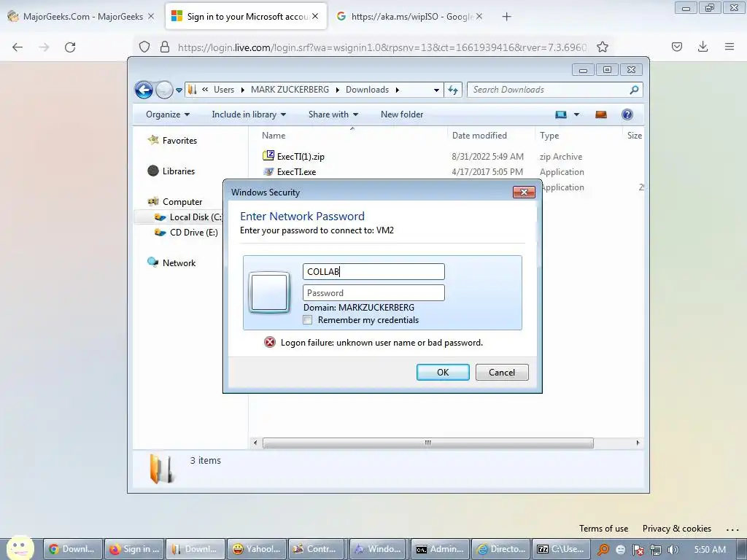Click the Explorer forward button
This screenshot has width=747, height=560.
(x=164, y=90)
